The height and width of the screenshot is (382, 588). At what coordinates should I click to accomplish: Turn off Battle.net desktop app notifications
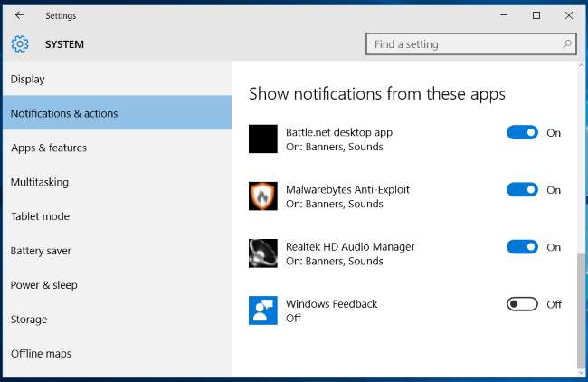click(522, 132)
